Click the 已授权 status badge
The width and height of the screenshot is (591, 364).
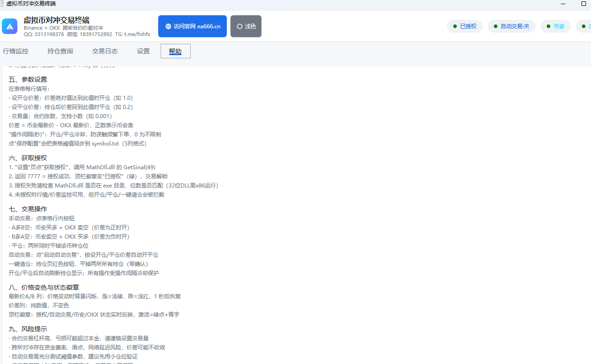point(465,26)
